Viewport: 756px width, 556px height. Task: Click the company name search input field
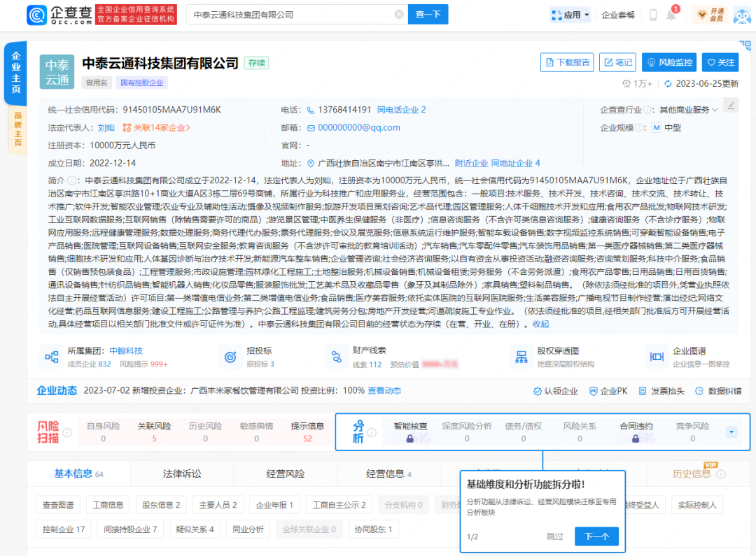290,15
